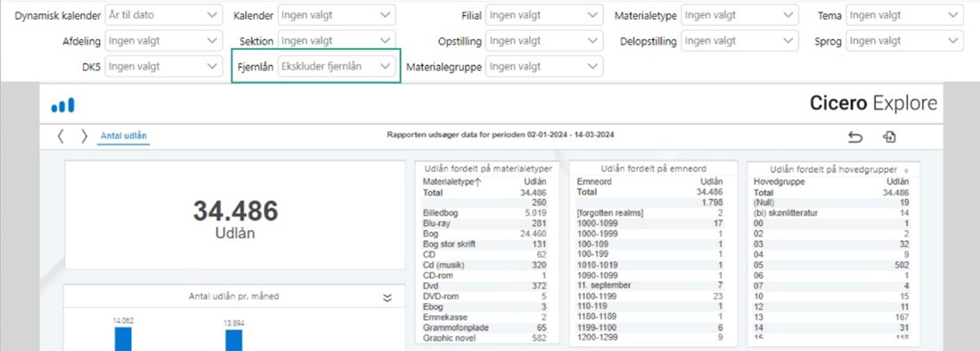Select the (Null) hovedgruppe row
Image resolution: width=980 pixels, height=351 pixels.
click(831, 202)
